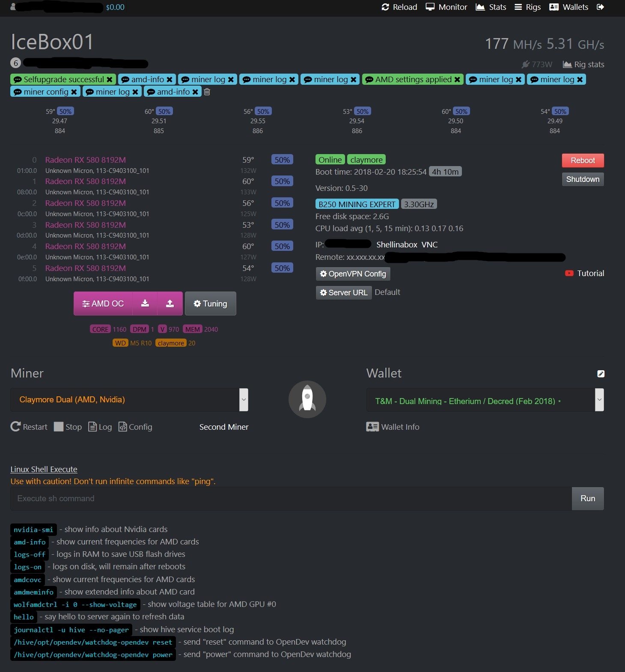625x672 pixels.
Task: Select the nvidia-smi command
Action: pos(33,530)
